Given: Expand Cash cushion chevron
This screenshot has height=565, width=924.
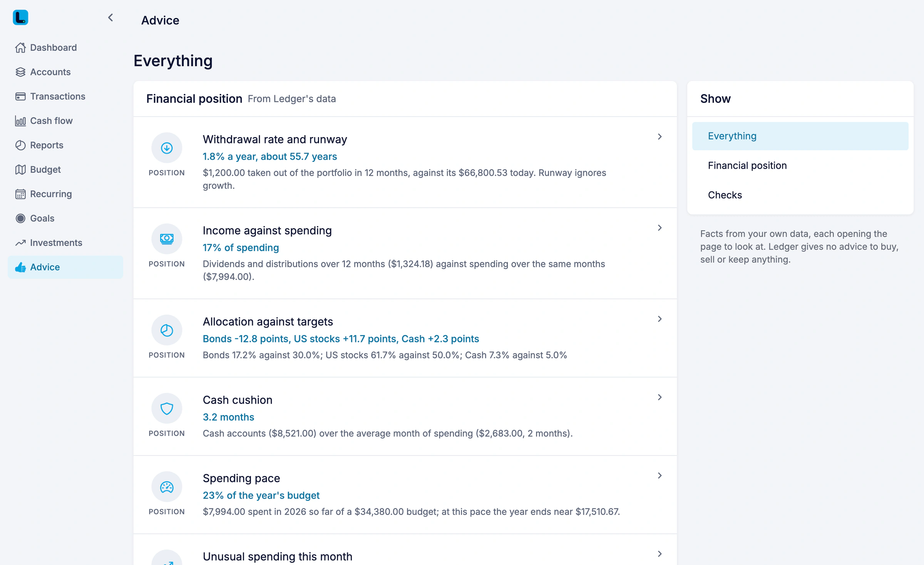Looking at the screenshot, I should coord(660,397).
